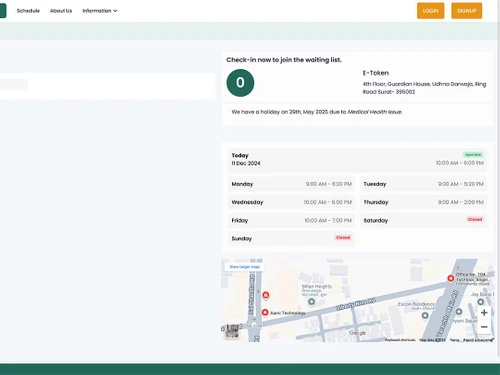Switch map to satellite view thumbnail
This screenshot has width=500, height=375.
click(x=232, y=331)
